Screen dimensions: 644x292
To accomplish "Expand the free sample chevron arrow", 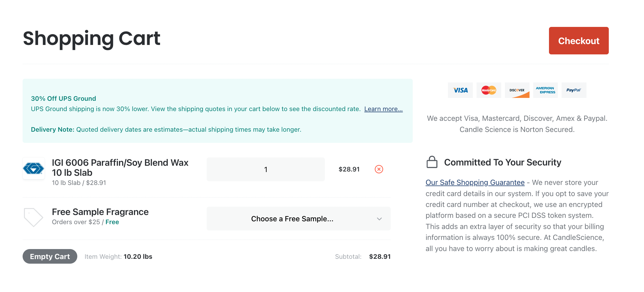I will pos(379,219).
